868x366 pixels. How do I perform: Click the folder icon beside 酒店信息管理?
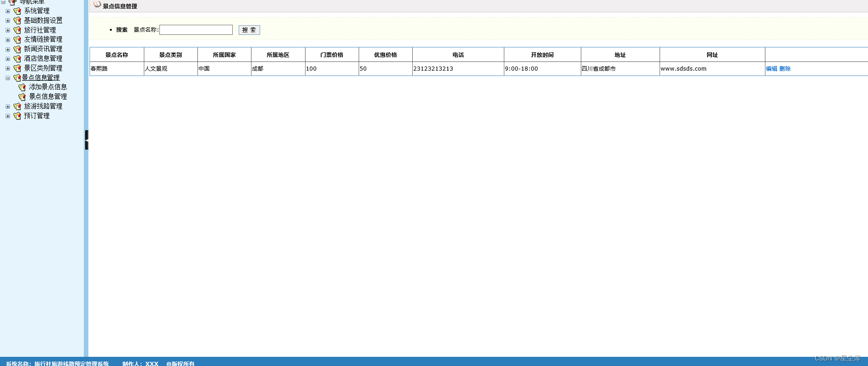(x=17, y=59)
